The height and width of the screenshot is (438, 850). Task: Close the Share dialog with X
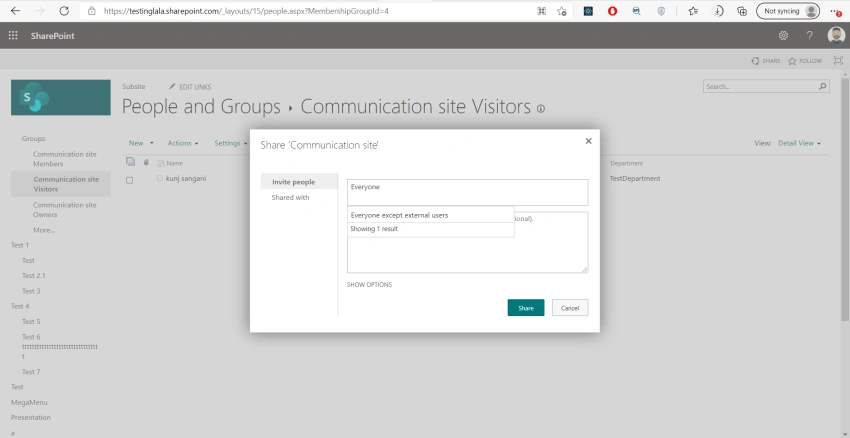point(588,141)
